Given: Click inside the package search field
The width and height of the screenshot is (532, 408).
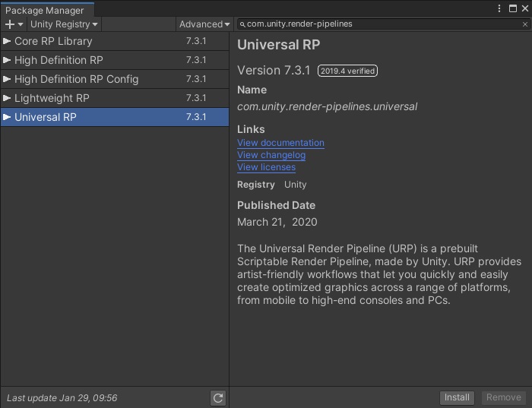Looking at the screenshot, I should click(x=383, y=24).
